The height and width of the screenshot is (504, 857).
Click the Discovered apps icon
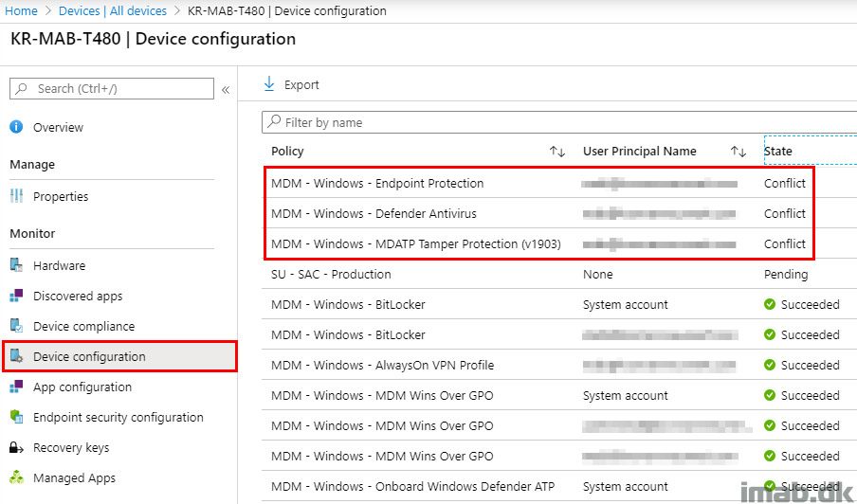pyautogui.click(x=16, y=296)
